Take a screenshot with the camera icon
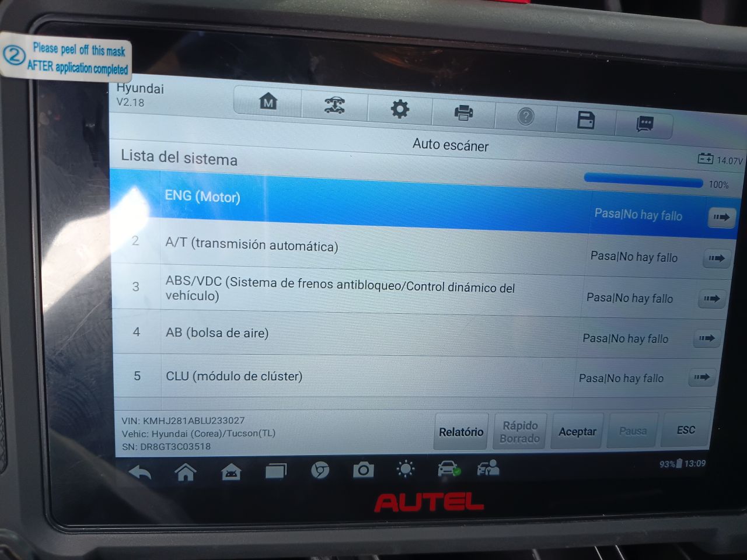Image resolution: width=747 pixels, height=560 pixels. click(x=363, y=470)
